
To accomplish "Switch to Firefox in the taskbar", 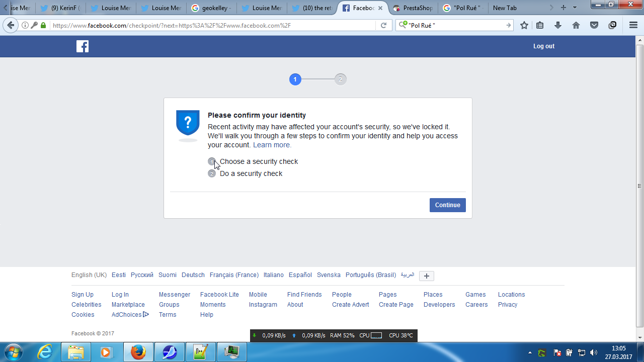I will pos(138,352).
